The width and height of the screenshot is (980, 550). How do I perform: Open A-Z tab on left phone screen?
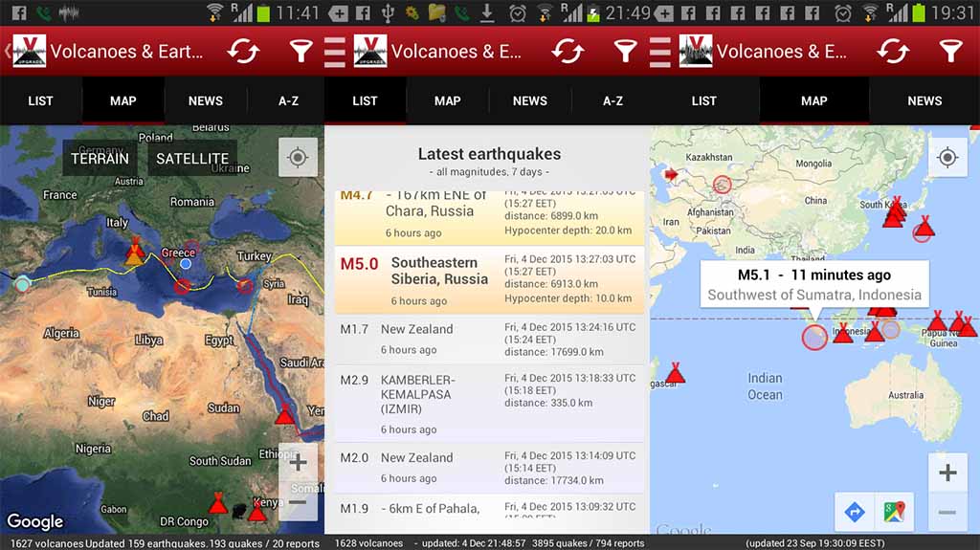click(x=288, y=100)
